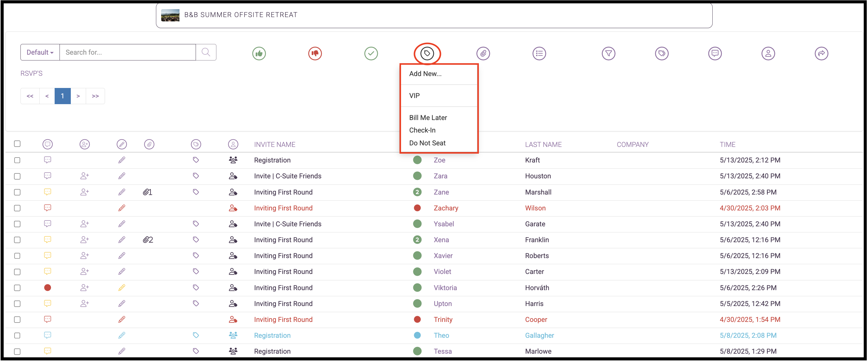Viewport: 868px width, 361px height.
Task: Click the pencil edit icon for Zoe Kraft
Action: pyautogui.click(x=122, y=160)
